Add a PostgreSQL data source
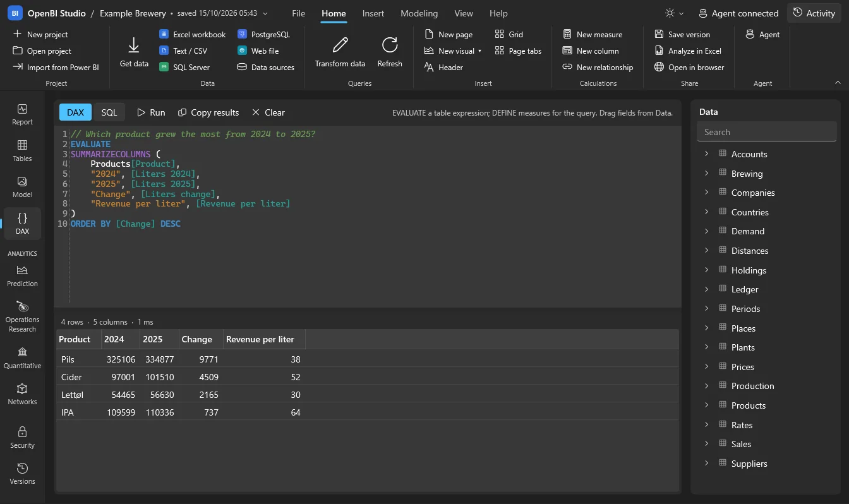 tap(263, 35)
